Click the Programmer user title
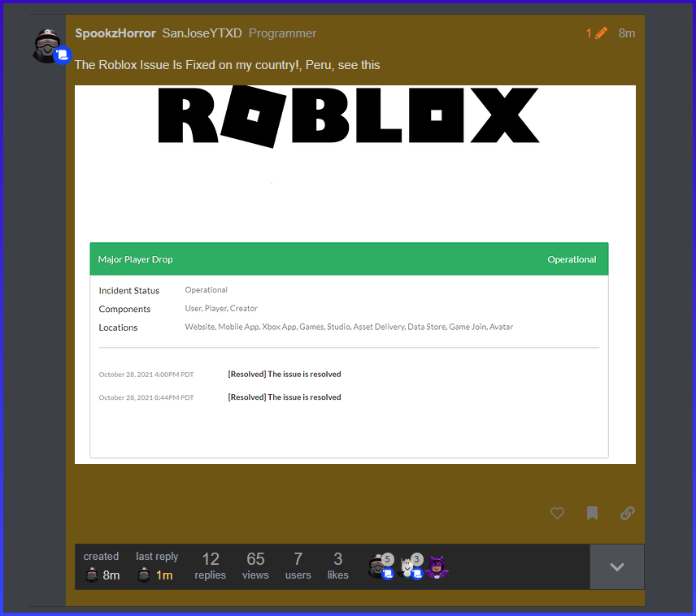The width and height of the screenshot is (696, 616). 282,33
